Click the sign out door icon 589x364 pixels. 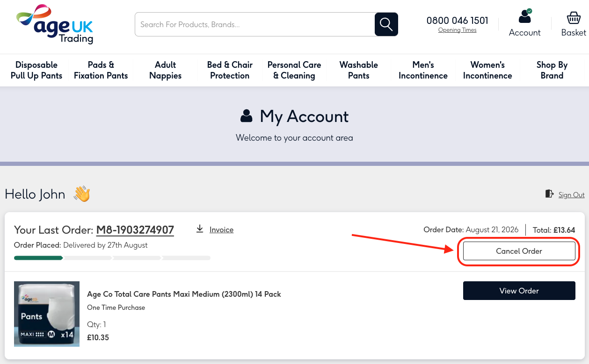550,194
